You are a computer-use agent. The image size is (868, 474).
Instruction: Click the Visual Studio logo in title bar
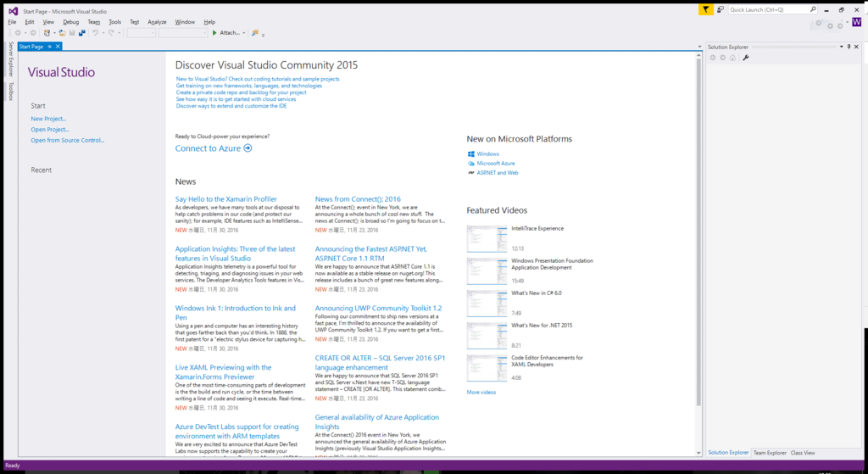pyautogui.click(x=14, y=11)
